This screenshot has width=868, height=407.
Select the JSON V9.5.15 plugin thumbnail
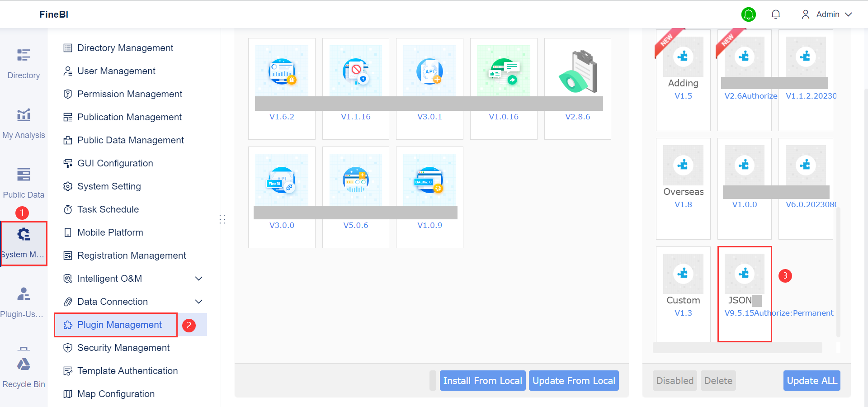click(744, 274)
